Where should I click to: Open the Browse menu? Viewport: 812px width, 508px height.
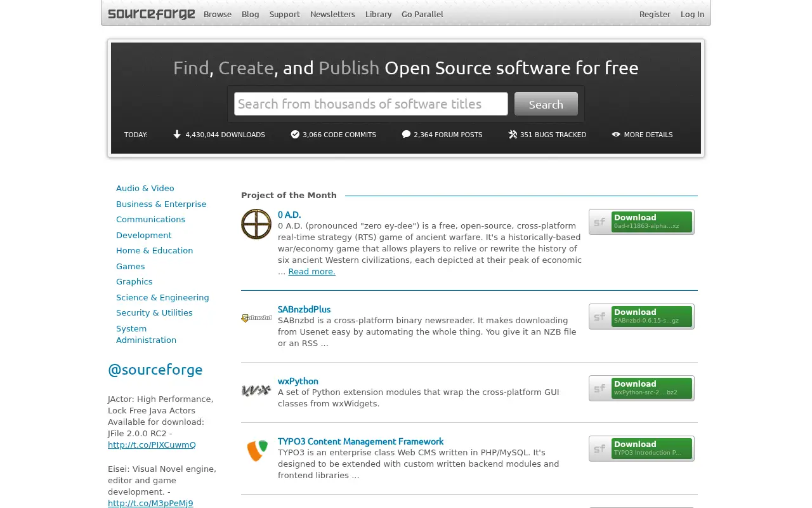(218, 14)
